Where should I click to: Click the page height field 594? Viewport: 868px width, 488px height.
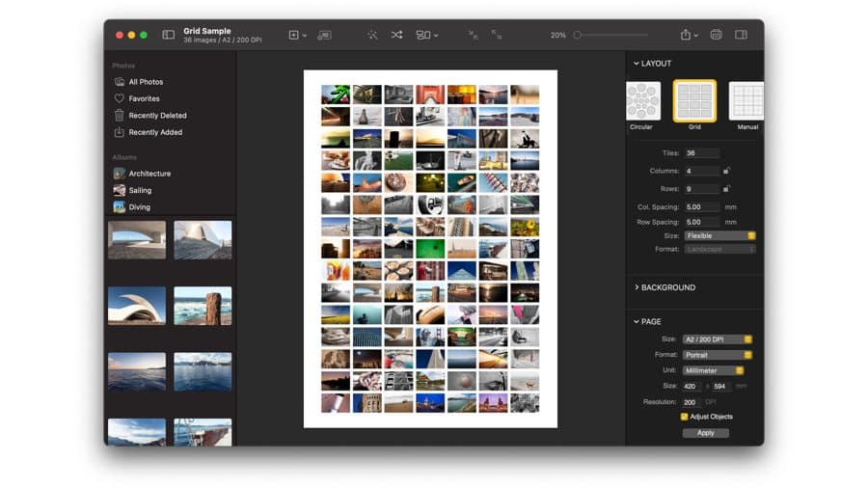click(721, 386)
